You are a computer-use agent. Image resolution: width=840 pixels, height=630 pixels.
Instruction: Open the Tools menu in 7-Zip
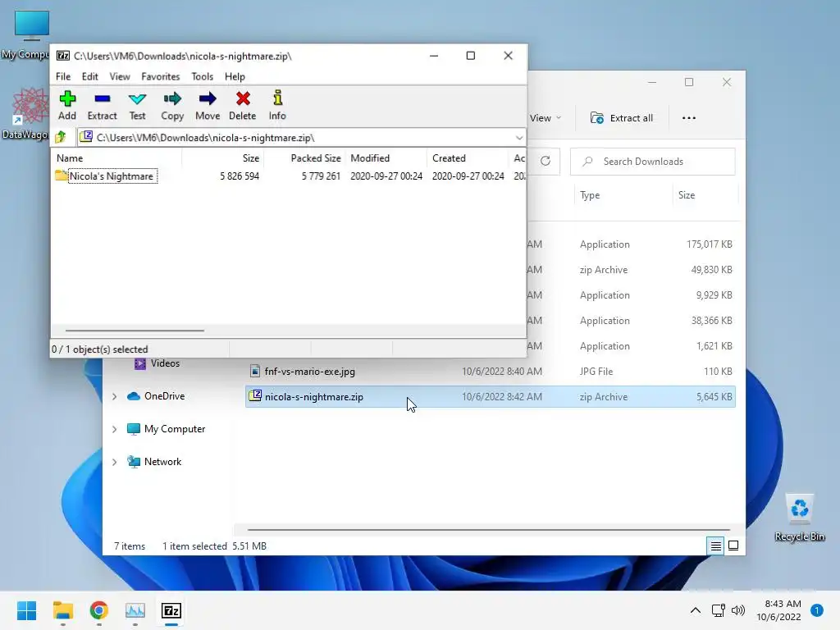click(x=202, y=76)
